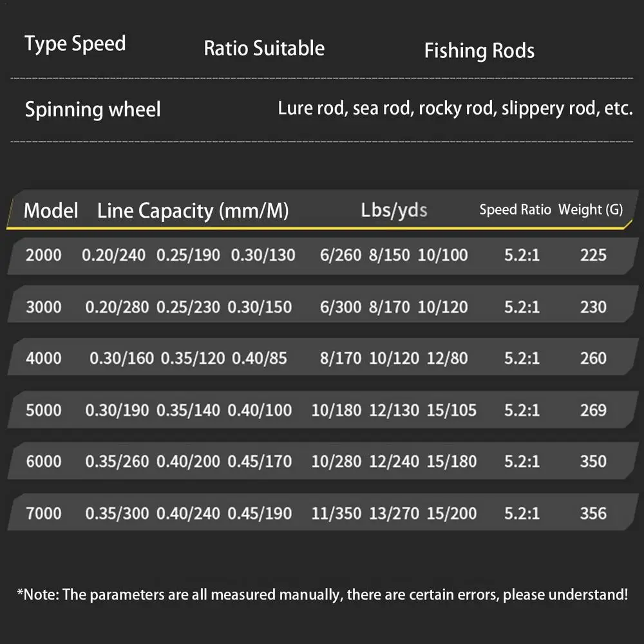Click the Lbs/yds column header
Image resolution: width=644 pixels, height=644 pixels.
pos(394,210)
